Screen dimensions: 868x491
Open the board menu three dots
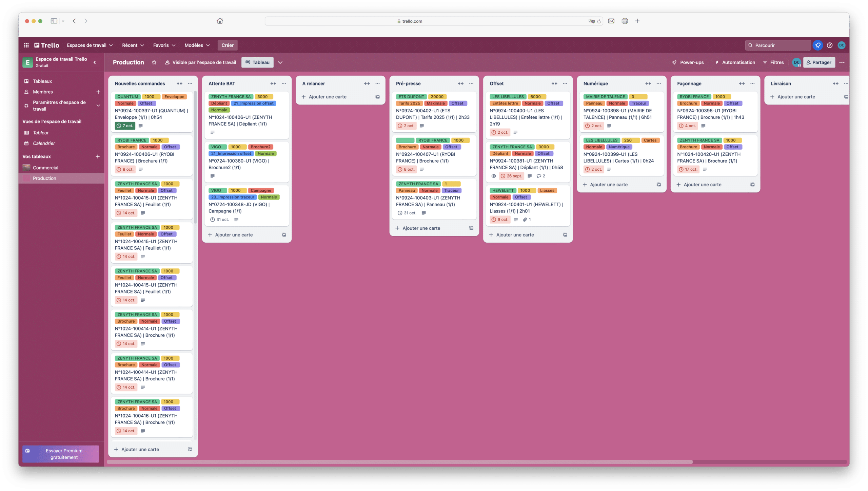(x=842, y=62)
